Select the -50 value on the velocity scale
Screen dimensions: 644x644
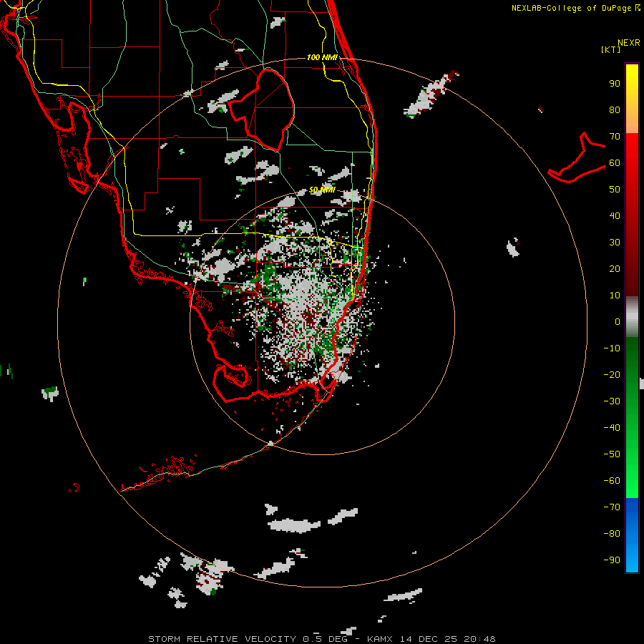point(612,454)
